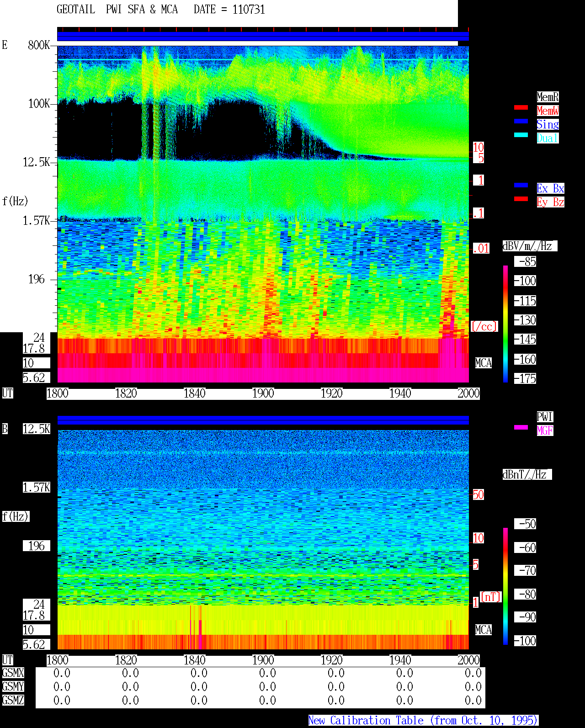Click the New Calibration Table link

pos(423,721)
